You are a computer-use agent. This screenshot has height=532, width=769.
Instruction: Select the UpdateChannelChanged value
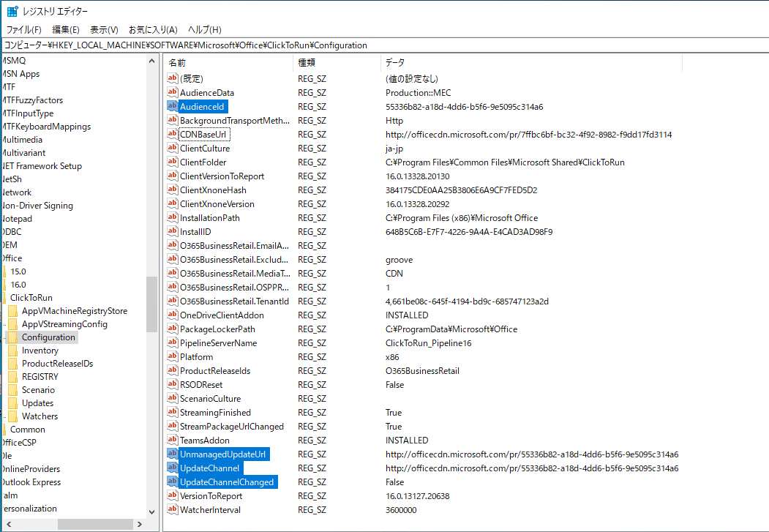[x=227, y=482]
